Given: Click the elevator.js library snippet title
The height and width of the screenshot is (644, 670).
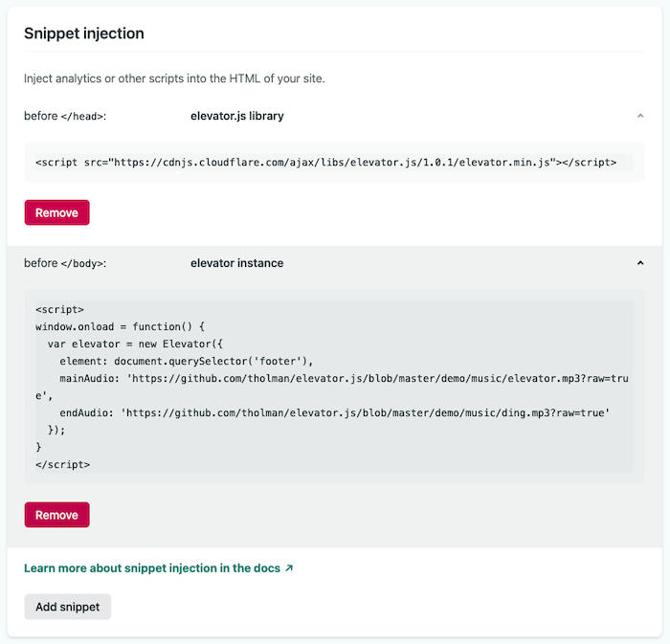Looking at the screenshot, I should click(x=237, y=116).
